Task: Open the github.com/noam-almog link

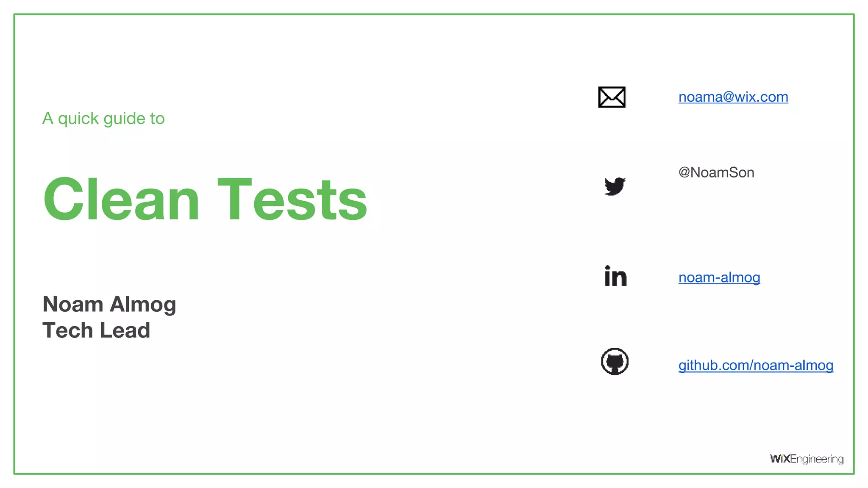Action: (756, 365)
